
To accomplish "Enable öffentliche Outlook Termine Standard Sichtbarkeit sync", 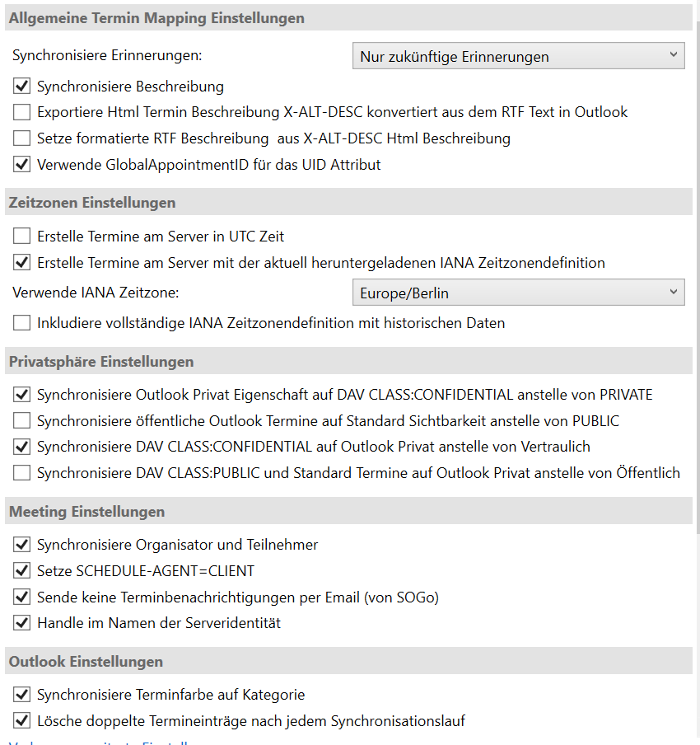I will tap(21, 420).
